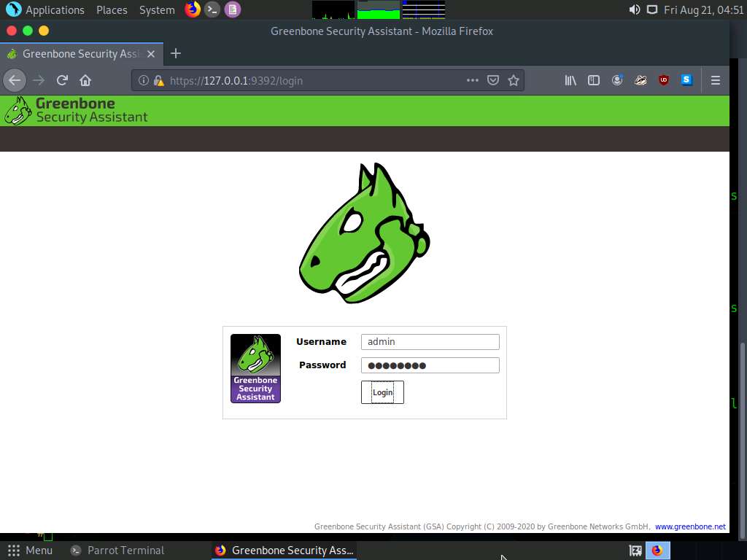Click the Login button
747x560 pixels.
382,392
